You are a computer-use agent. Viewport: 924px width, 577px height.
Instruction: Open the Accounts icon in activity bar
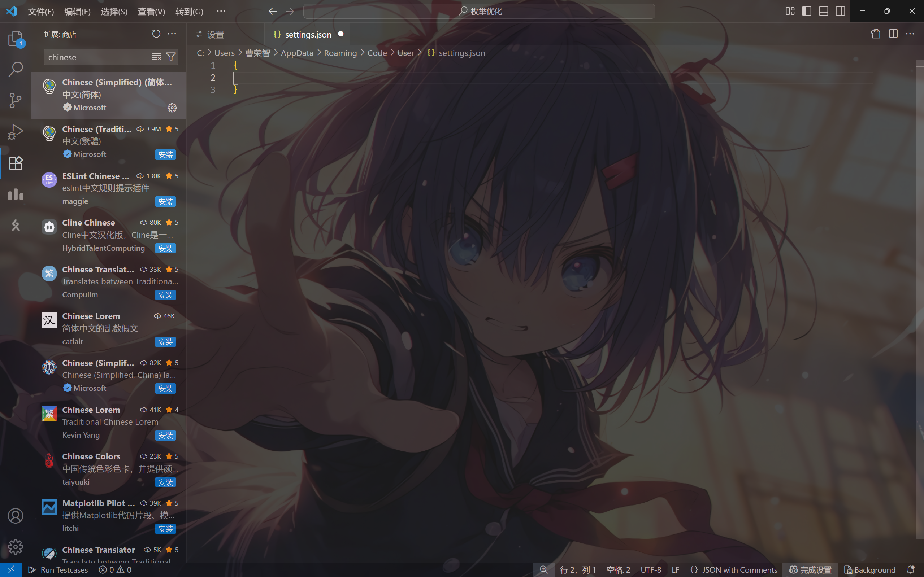click(16, 516)
